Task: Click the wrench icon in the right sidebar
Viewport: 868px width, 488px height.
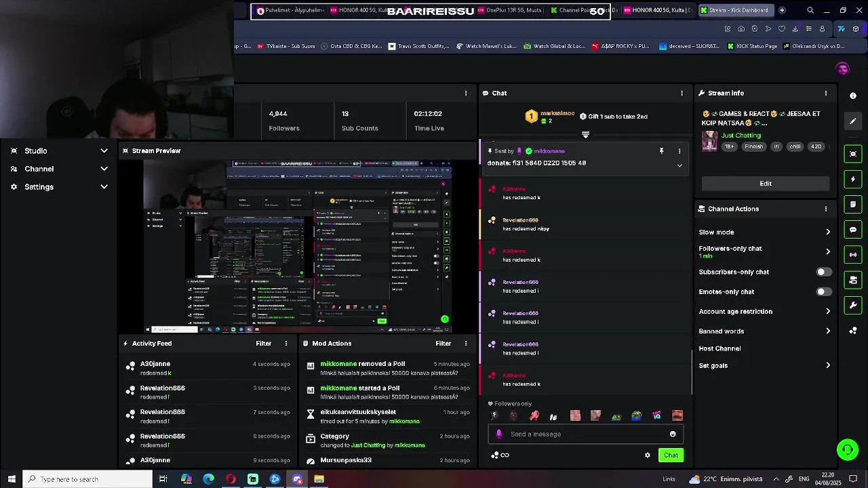Action: tap(853, 305)
